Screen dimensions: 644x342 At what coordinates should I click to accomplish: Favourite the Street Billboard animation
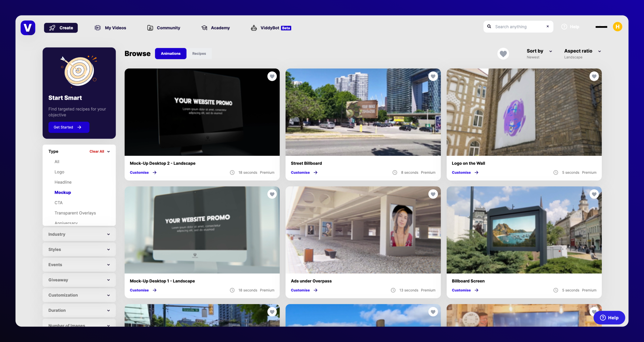pos(433,76)
